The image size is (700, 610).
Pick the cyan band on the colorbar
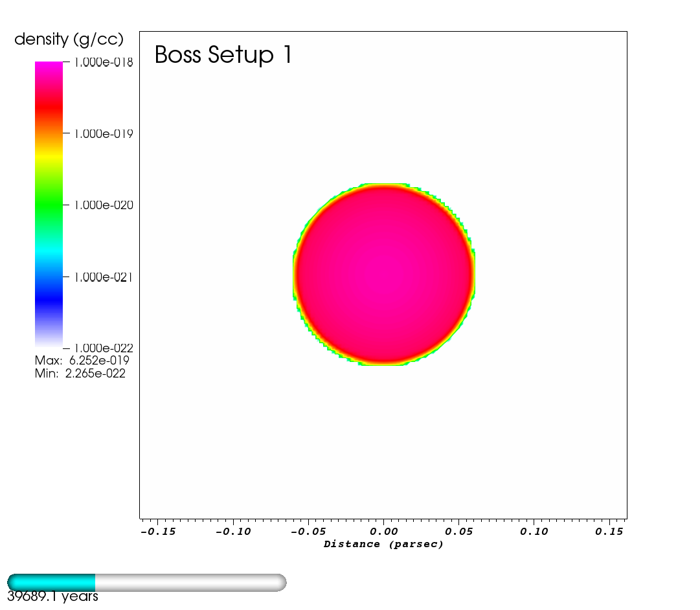point(49,253)
